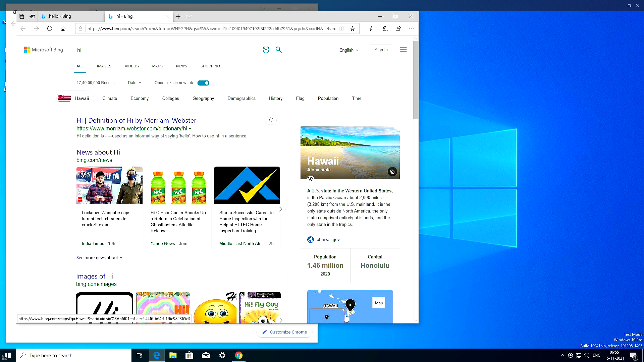This screenshot has width=644, height=362.
Task: Switch to the IMAGES search tab
Action: click(104, 66)
